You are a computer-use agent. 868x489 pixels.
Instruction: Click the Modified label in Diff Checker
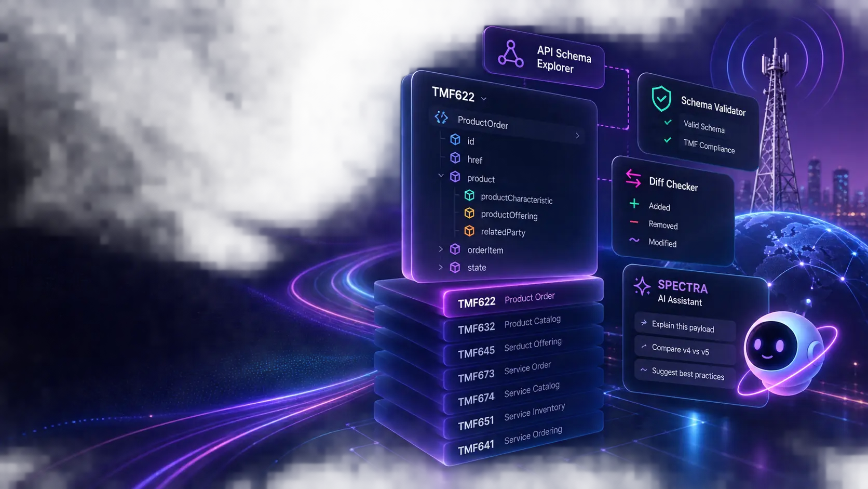pyautogui.click(x=662, y=243)
